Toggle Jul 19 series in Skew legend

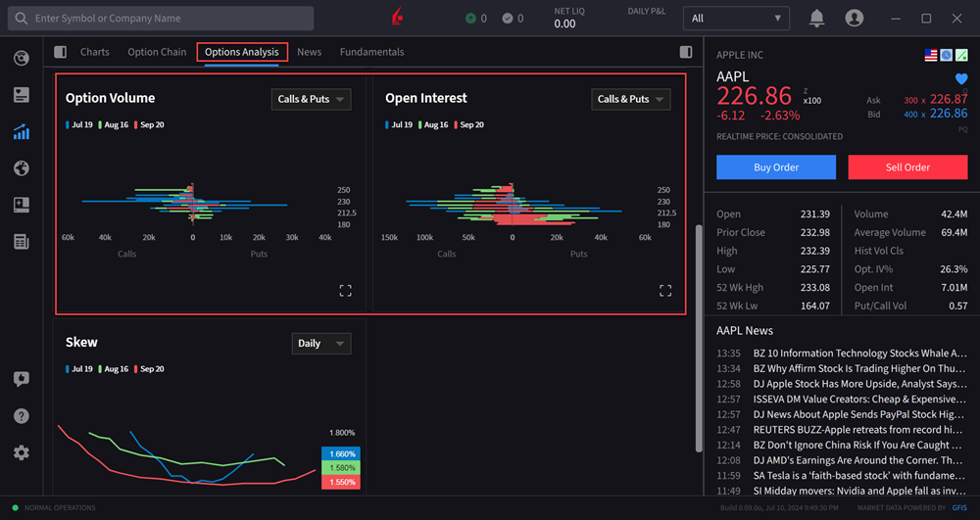click(x=79, y=369)
